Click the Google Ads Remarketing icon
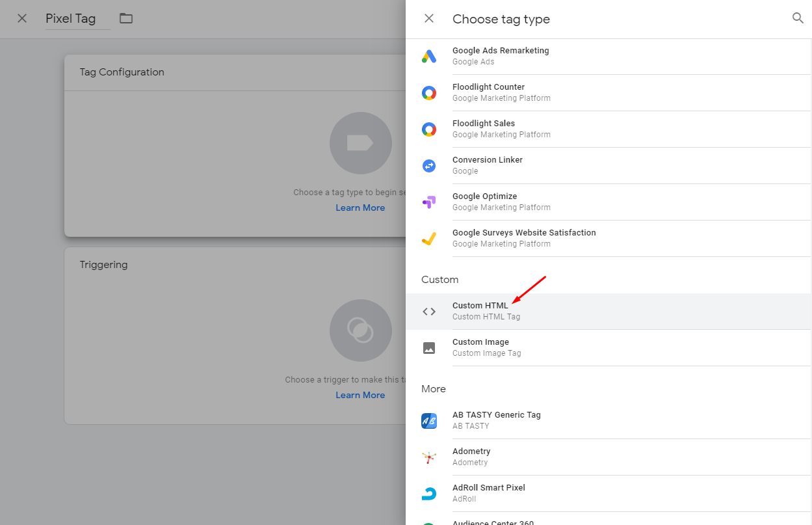The width and height of the screenshot is (812, 525). point(429,57)
